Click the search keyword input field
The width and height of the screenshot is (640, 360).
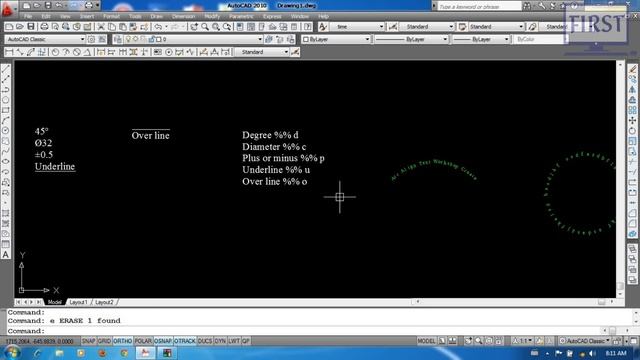click(479, 7)
